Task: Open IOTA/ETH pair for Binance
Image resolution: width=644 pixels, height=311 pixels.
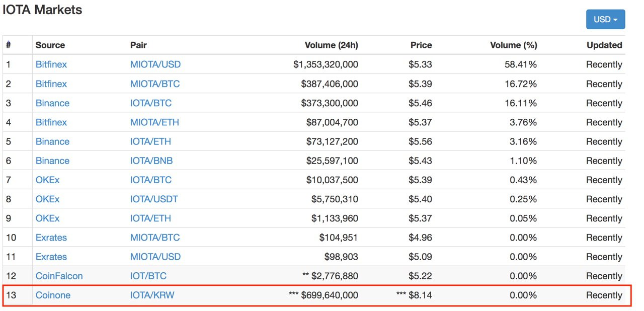Action: pos(150,141)
